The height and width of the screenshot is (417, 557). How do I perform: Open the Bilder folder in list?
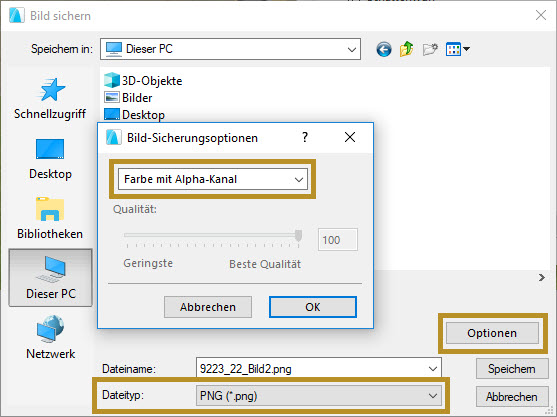[x=128, y=98]
